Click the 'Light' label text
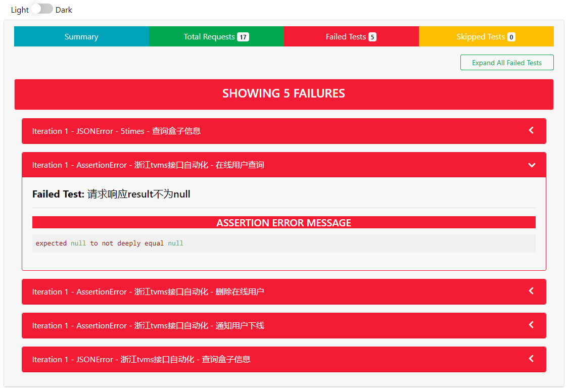Image resolution: width=567 pixels, height=392 pixels. click(x=20, y=10)
